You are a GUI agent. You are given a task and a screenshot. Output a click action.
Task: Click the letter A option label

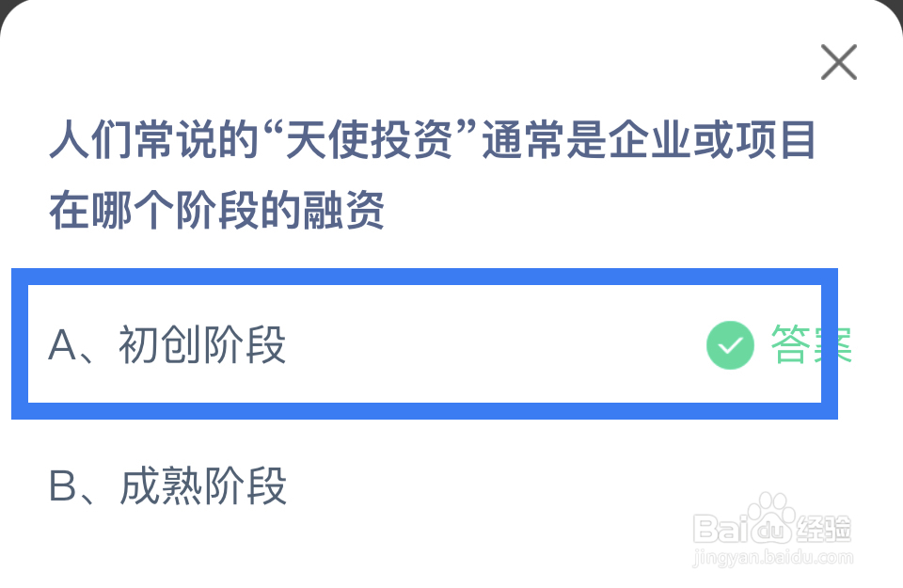coord(62,345)
